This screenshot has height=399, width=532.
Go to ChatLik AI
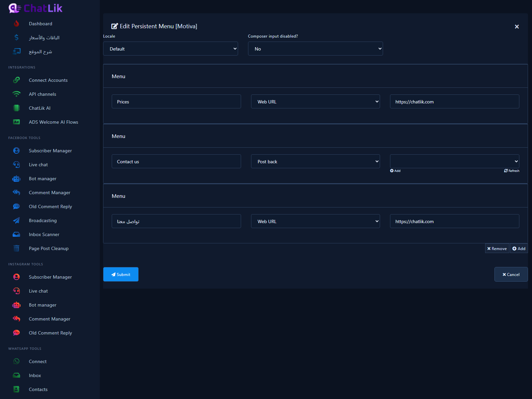click(40, 108)
